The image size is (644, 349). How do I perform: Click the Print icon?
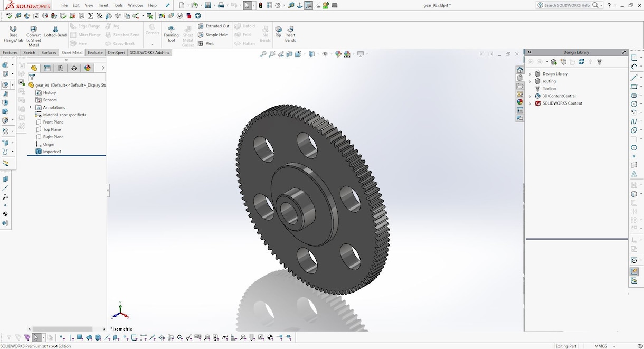coord(221,5)
